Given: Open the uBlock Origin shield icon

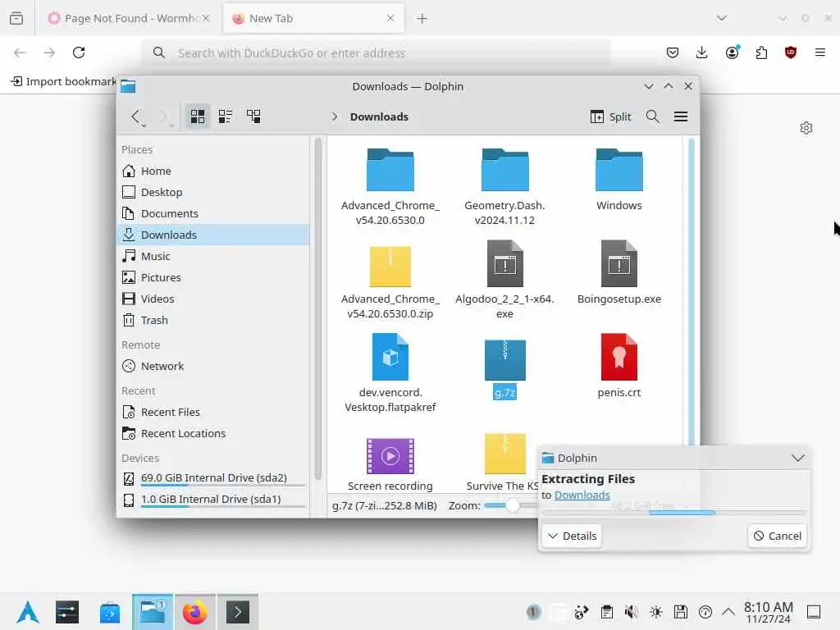Looking at the screenshot, I should [x=790, y=52].
